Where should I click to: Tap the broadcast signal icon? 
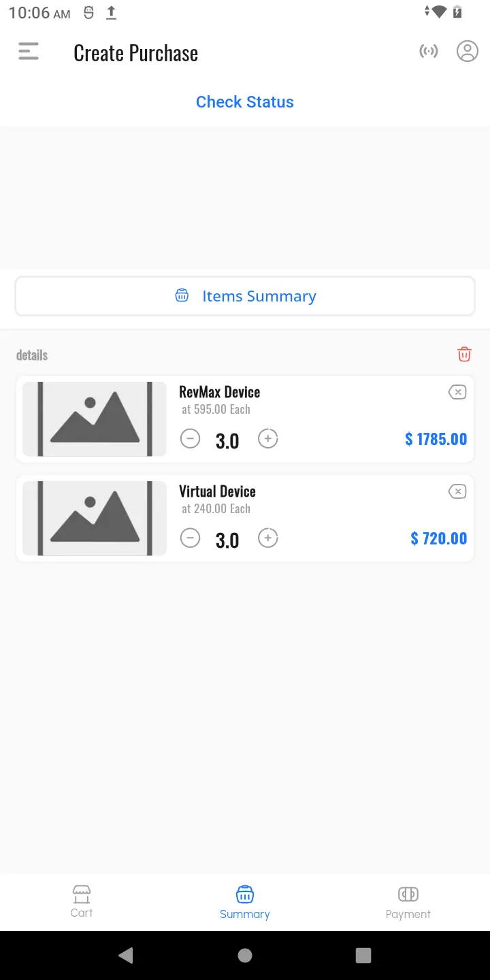pos(429,51)
